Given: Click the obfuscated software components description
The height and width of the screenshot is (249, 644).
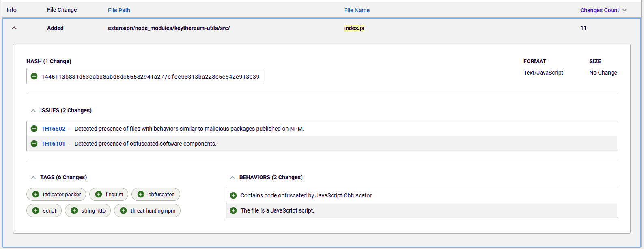Looking at the screenshot, I should 145,144.
